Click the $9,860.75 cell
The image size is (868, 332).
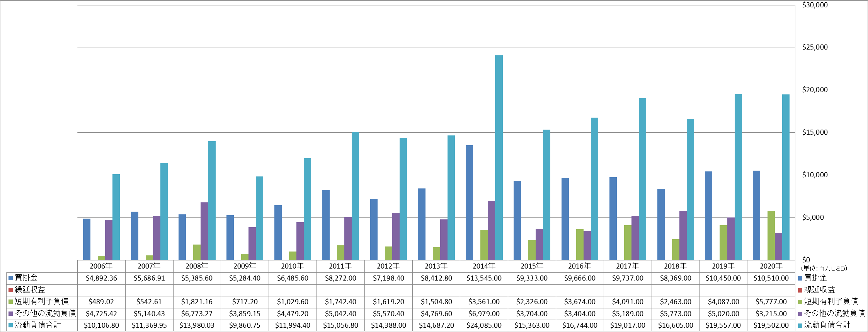[x=245, y=325]
